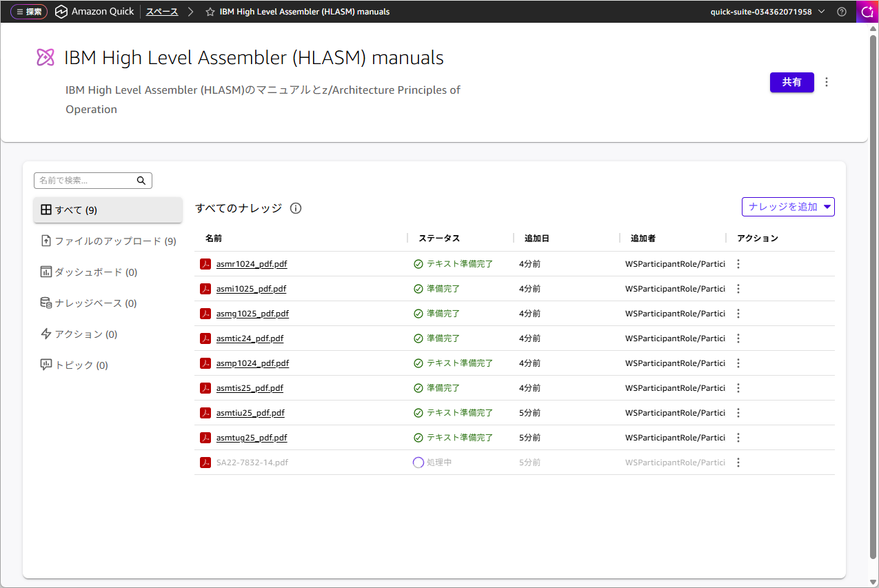The width and height of the screenshot is (879, 588).
Task: Open the assistant chat icon at the top right
Action: 867,12
